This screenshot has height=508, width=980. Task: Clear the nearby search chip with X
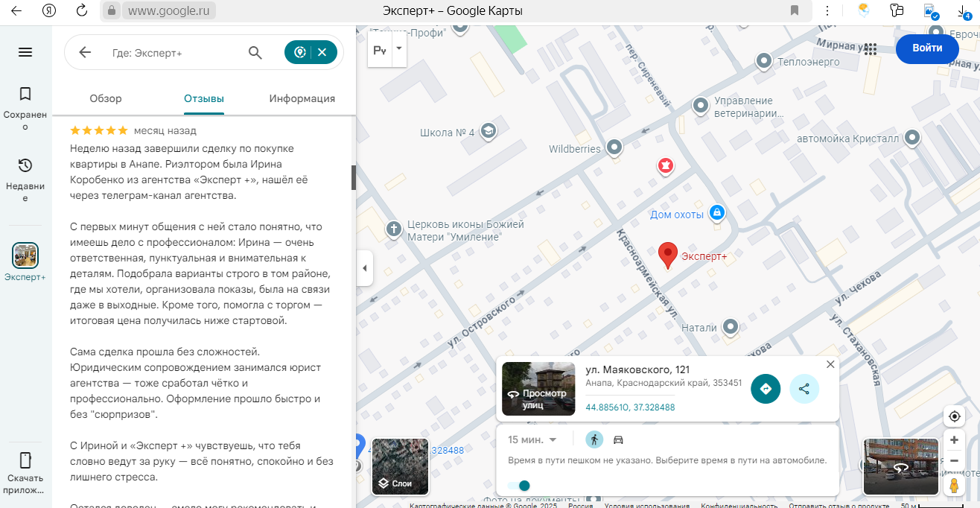pyautogui.click(x=322, y=52)
